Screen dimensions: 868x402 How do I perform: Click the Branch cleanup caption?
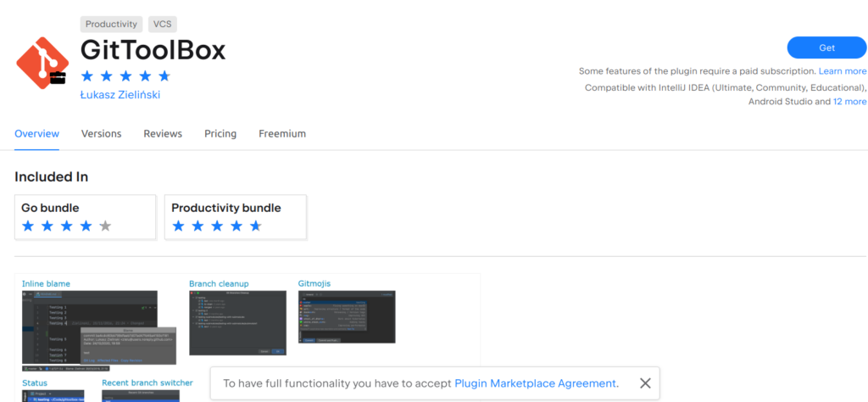point(220,283)
